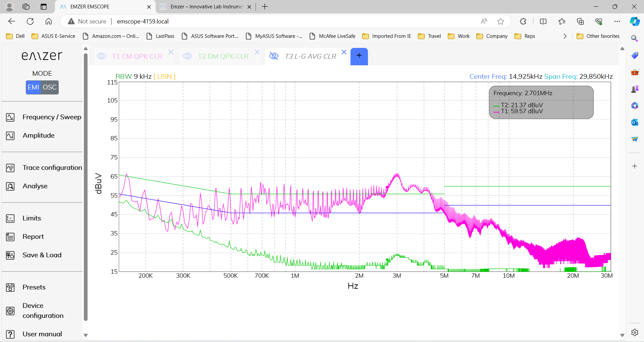Toggle visibility of T1 CM QPK trace
The height and width of the screenshot is (342, 644).
(x=102, y=56)
